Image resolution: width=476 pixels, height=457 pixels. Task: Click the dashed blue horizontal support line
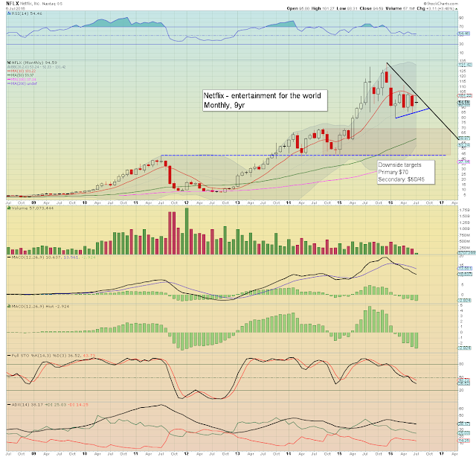pyautogui.click(x=303, y=156)
